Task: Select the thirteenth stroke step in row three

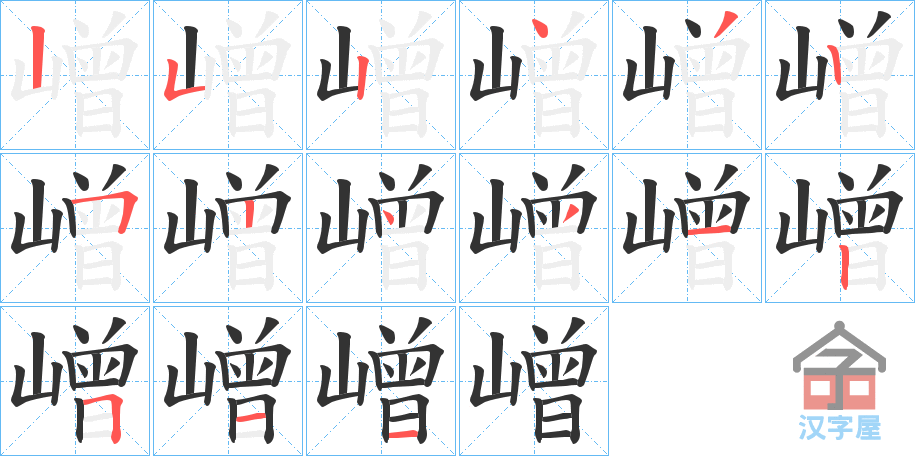Action: tap(75, 381)
